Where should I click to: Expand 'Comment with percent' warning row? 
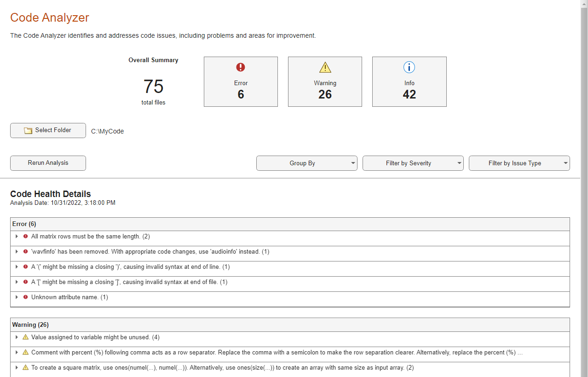pos(17,353)
